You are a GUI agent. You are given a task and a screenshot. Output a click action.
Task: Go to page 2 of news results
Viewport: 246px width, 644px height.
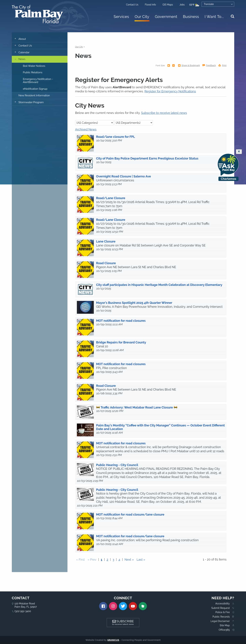tap(107, 560)
